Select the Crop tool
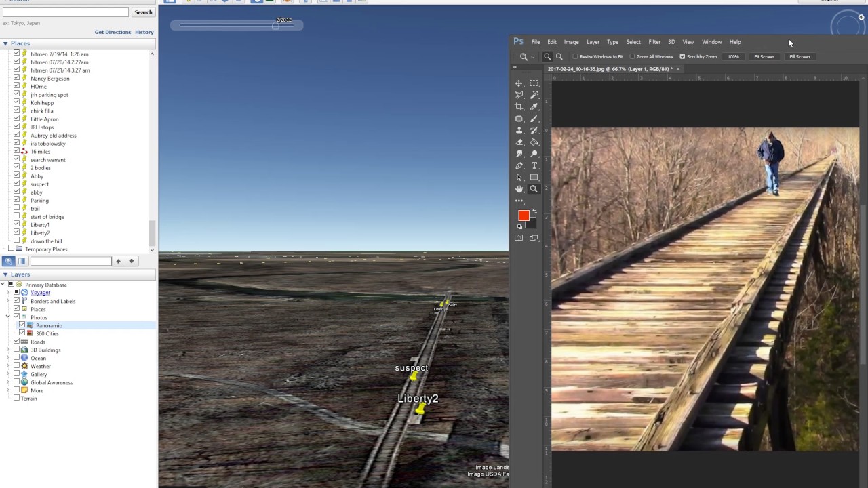This screenshot has width=868, height=488. [x=519, y=106]
